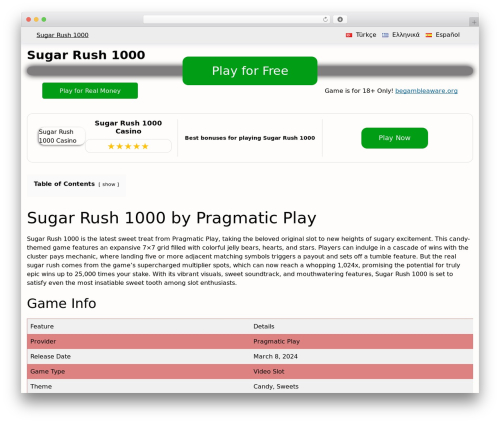Screen dimensions: 500x423
Task: Click the reload icon in address bar
Action: pyautogui.click(x=325, y=20)
